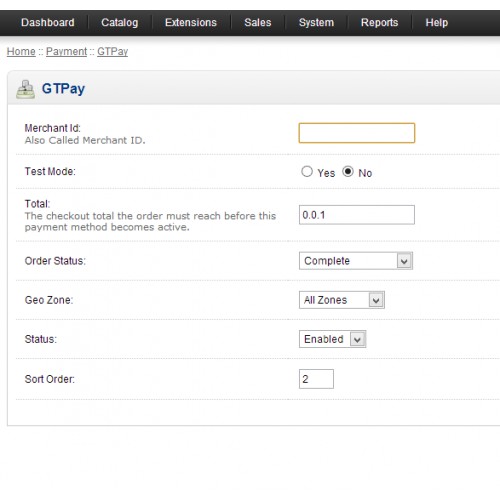Open the System menu
This screenshot has width=500, height=500.
click(x=316, y=23)
